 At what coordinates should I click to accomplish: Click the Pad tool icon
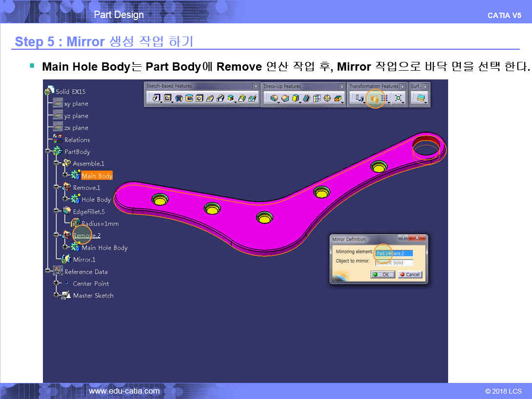[157, 98]
